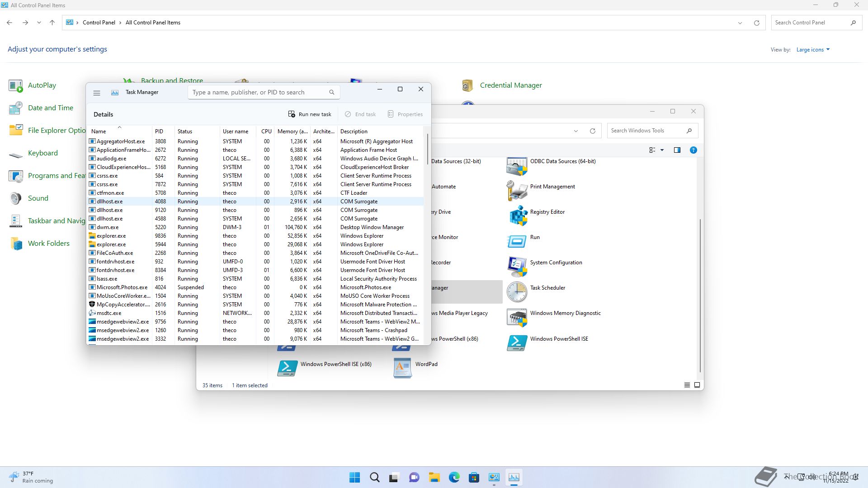Sort processes by PID column

pyautogui.click(x=163, y=131)
